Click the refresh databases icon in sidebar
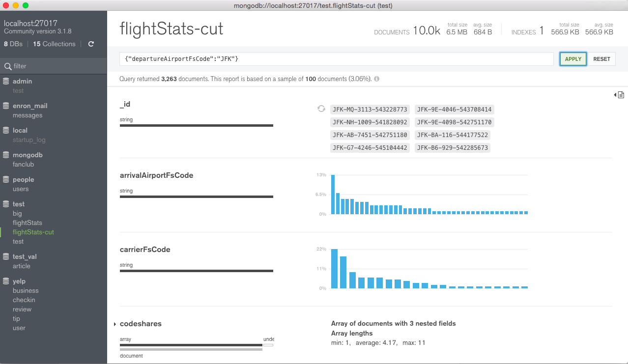The image size is (628, 364). pos(91,44)
